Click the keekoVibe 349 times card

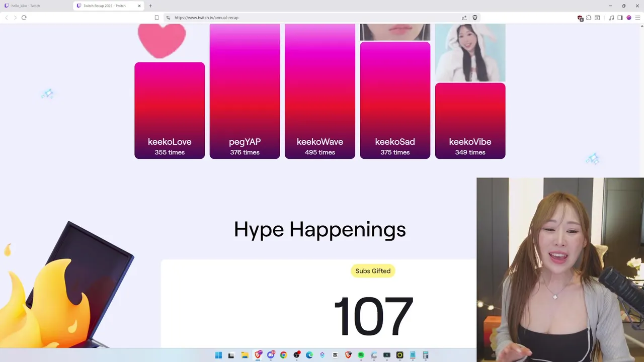(470, 121)
